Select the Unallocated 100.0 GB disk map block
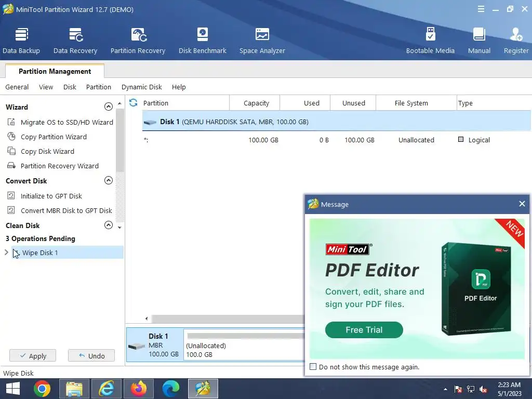Viewport: 532px width, 399px height. tap(244, 345)
